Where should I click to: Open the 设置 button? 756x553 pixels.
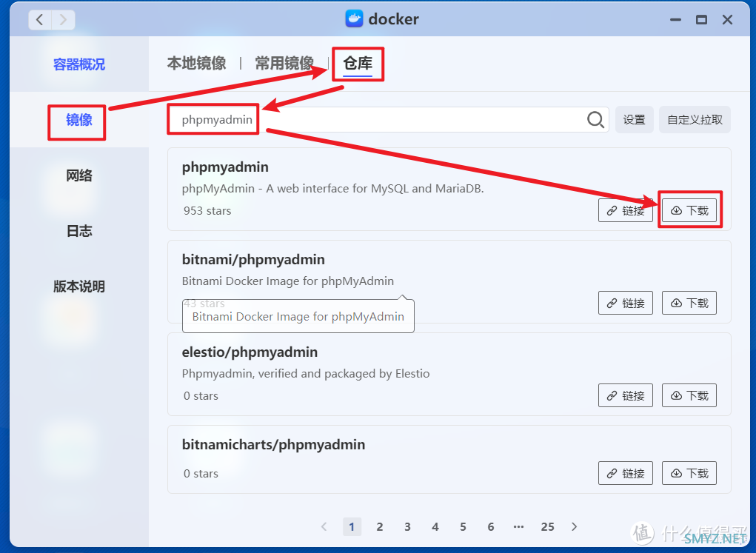[x=634, y=120]
